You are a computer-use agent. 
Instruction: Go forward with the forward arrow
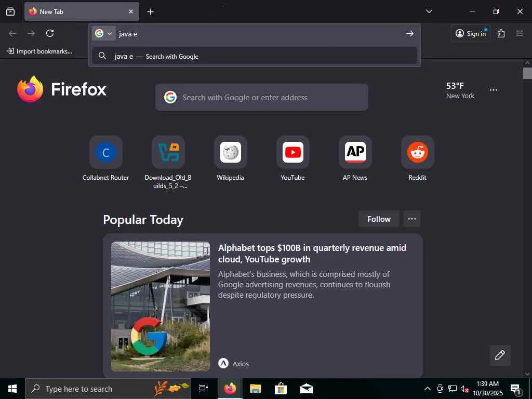click(31, 33)
